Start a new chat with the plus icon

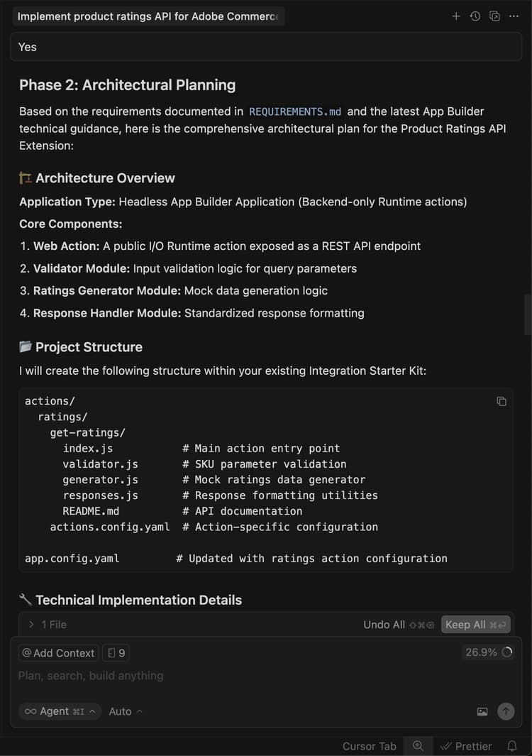pyautogui.click(x=456, y=16)
